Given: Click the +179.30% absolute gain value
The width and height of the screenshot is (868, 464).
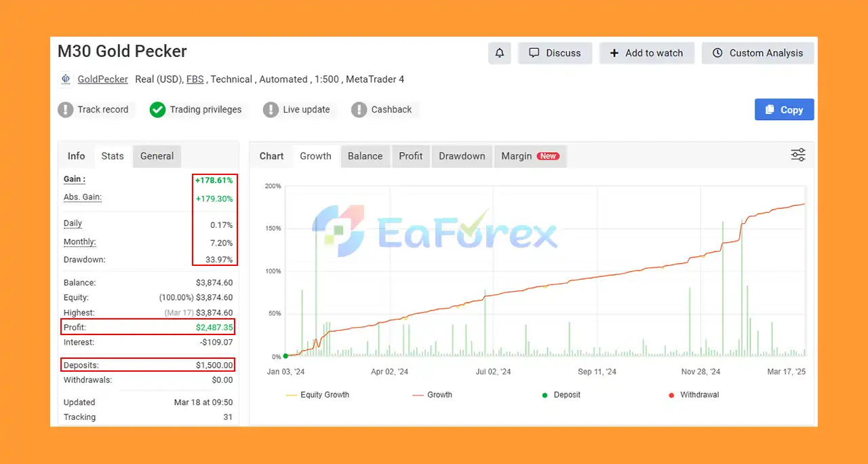Looking at the screenshot, I should coord(214,199).
